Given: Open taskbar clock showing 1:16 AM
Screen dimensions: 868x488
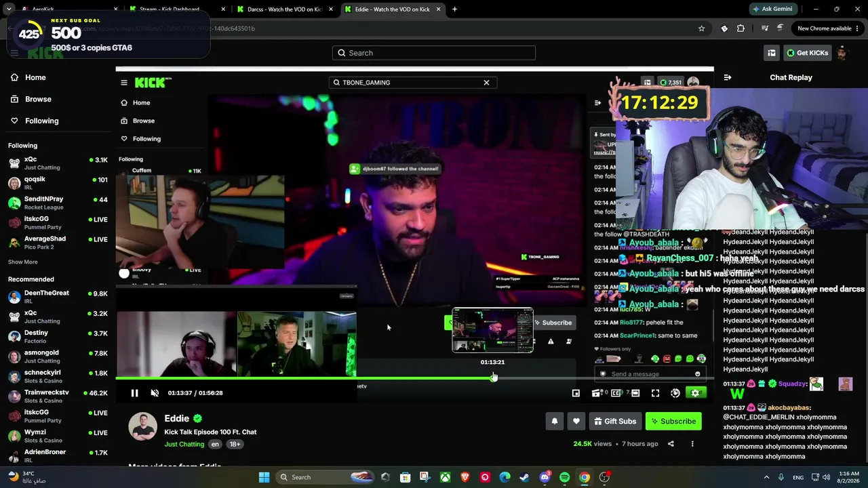Looking at the screenshot, I should (848, 477).
